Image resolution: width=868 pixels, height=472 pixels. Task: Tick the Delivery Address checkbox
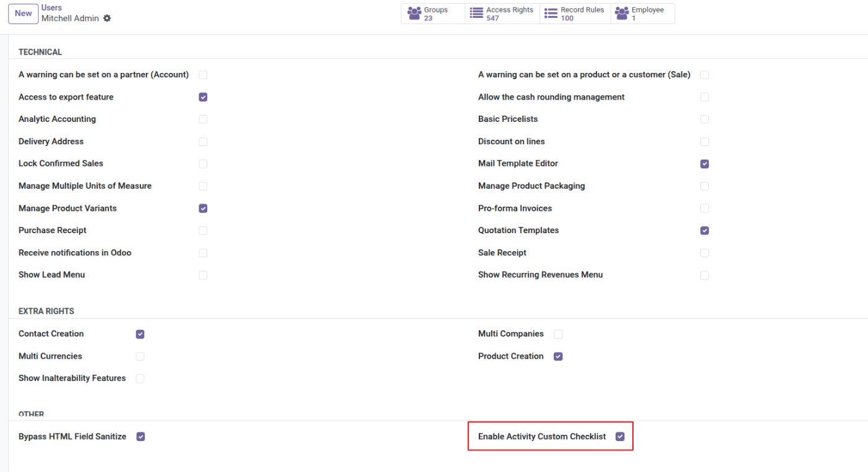pos(203,142)
